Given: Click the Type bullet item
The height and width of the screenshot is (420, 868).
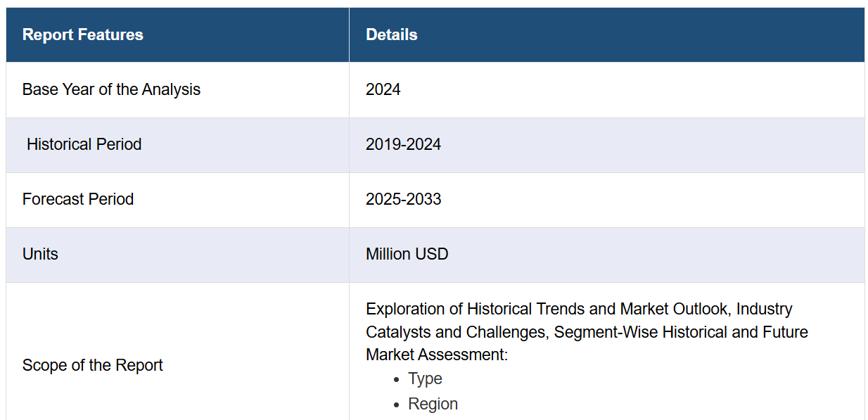Looking at the screenshot, I should click(x=425, y=379).
